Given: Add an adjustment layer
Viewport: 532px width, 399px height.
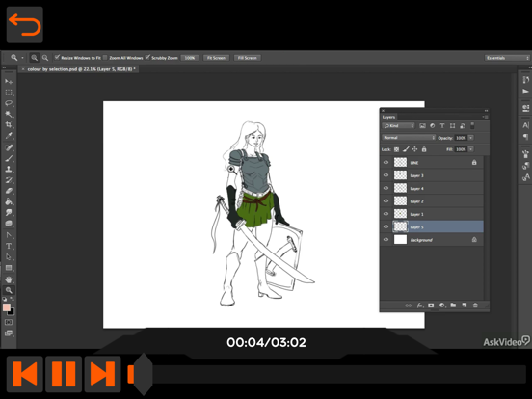Looking at the screenshot, I should pyautogui.click(x=442, y=306).
